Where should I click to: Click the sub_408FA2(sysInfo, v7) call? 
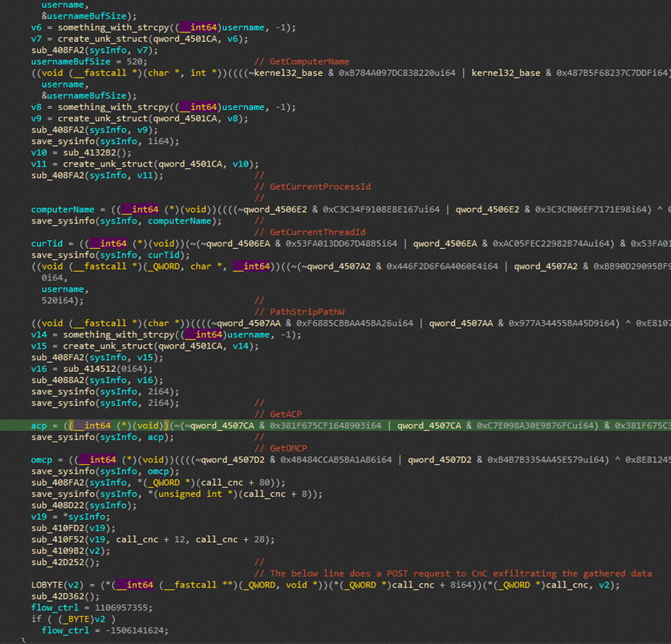click(95, 50)
